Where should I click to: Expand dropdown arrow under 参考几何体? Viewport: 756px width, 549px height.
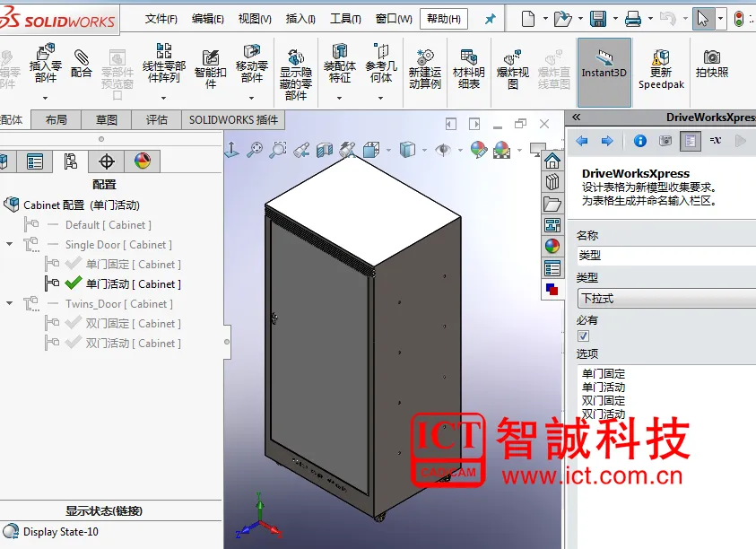click(x=380, y=98)
